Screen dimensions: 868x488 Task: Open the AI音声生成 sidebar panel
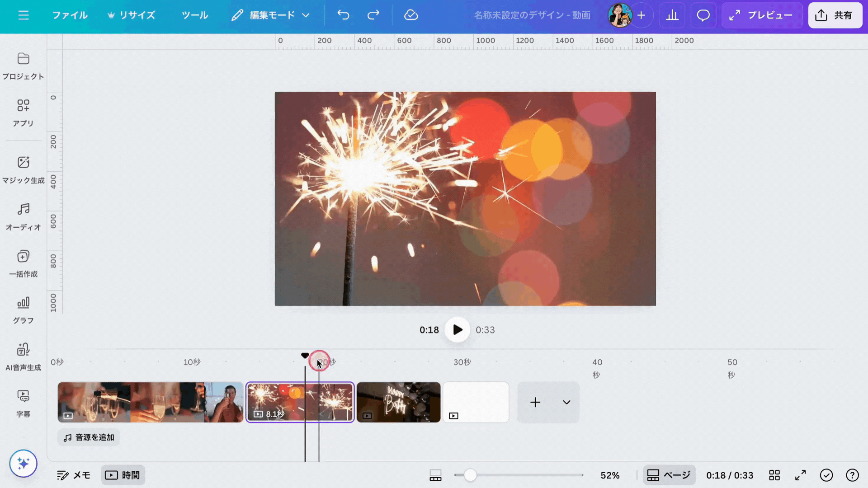pyautogui.click(x=24, y=357)
